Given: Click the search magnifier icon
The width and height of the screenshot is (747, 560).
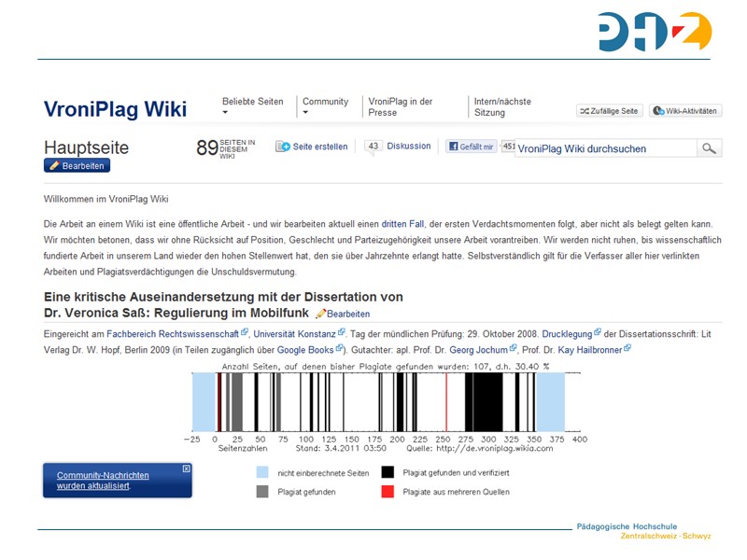Looking at the screenshot, I should point(710,148).
